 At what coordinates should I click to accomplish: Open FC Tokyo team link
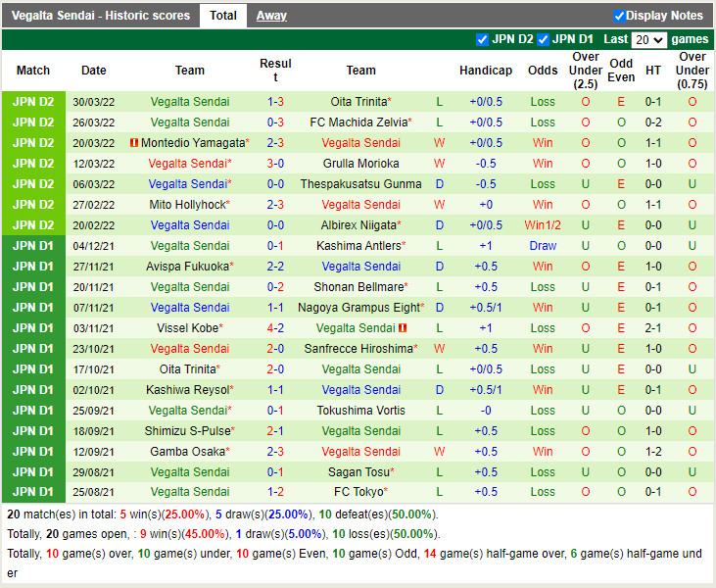coord(360,492)
